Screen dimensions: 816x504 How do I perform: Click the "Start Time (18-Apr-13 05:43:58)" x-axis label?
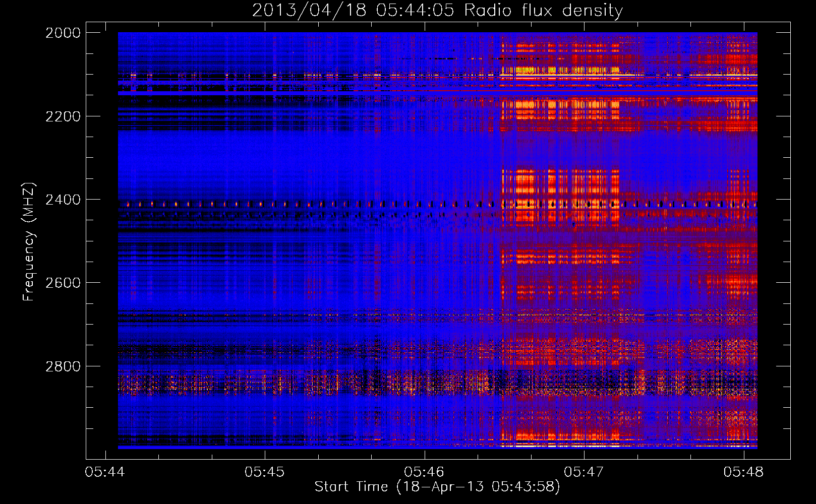[x=437, y=487]
